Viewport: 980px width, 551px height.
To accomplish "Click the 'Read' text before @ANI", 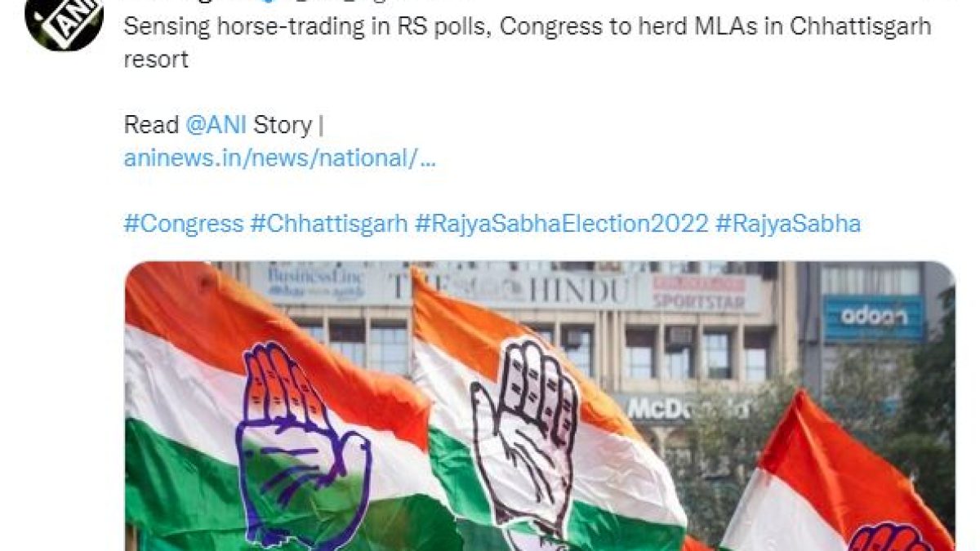I will click(x=151, y=125).
